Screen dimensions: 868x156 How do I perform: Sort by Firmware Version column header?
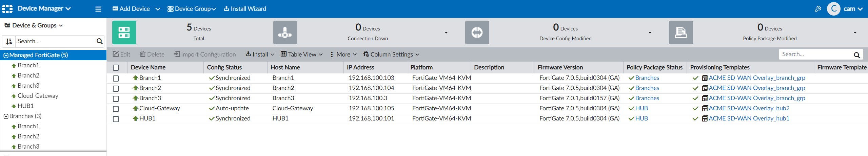[x=560, y=67]
